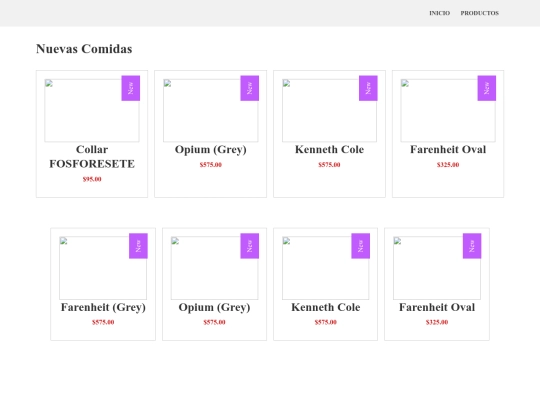Image resolution: width=540 pixels, height=405 pixels.
Task: Click New badge on Opium (Grey) beside Collar FOSFORESETE
Action: click(x=250, y=88)
